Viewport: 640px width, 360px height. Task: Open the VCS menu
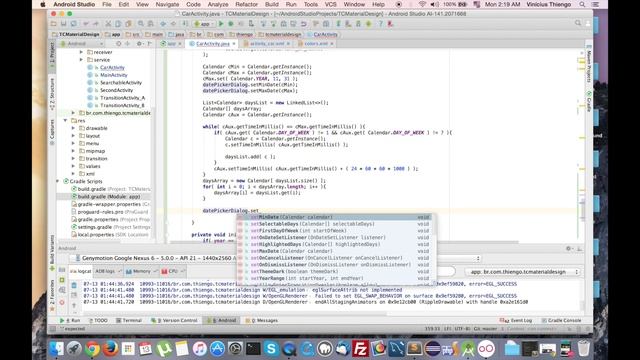coord(331,4)
